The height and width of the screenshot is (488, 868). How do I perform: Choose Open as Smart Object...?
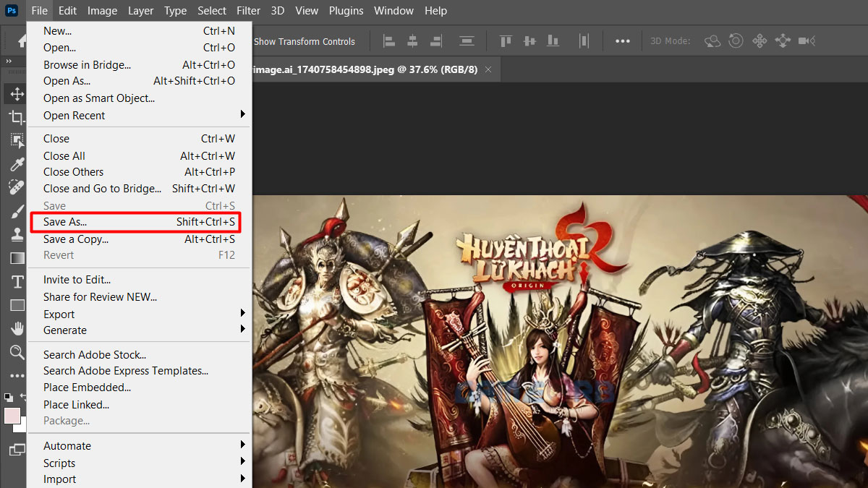[139, 98]
